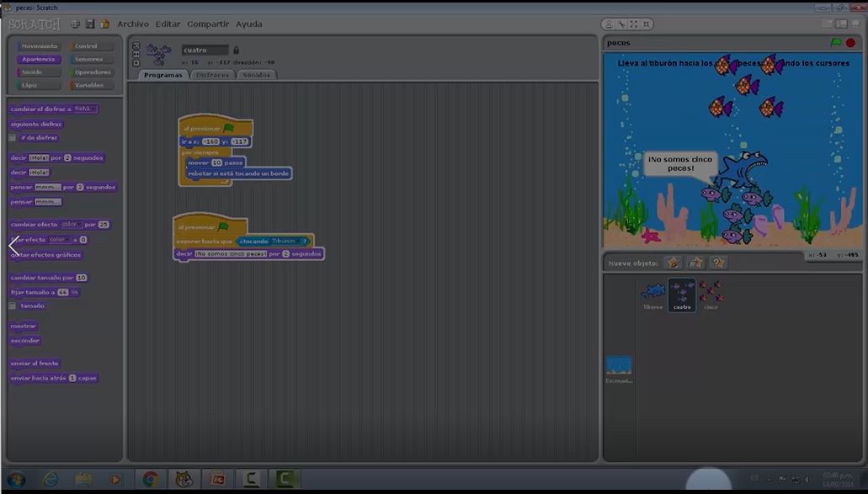This screenshot has width=868, height=494.
Task: Open the effect dropdown in 'fijar efecto'
Action: tap(60, 240)
